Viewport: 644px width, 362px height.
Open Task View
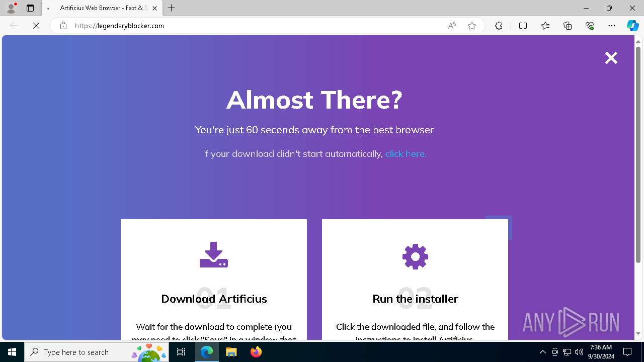click(182, 352)
